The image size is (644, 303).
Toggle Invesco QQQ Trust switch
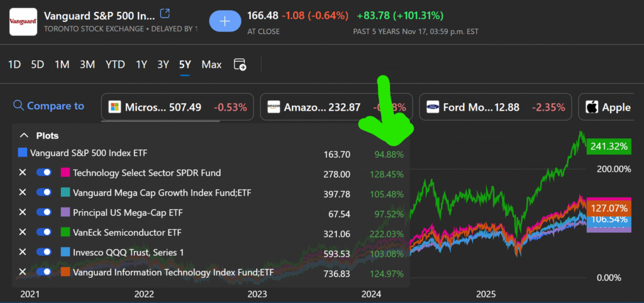pyautogui.click(x=43, y=252)
